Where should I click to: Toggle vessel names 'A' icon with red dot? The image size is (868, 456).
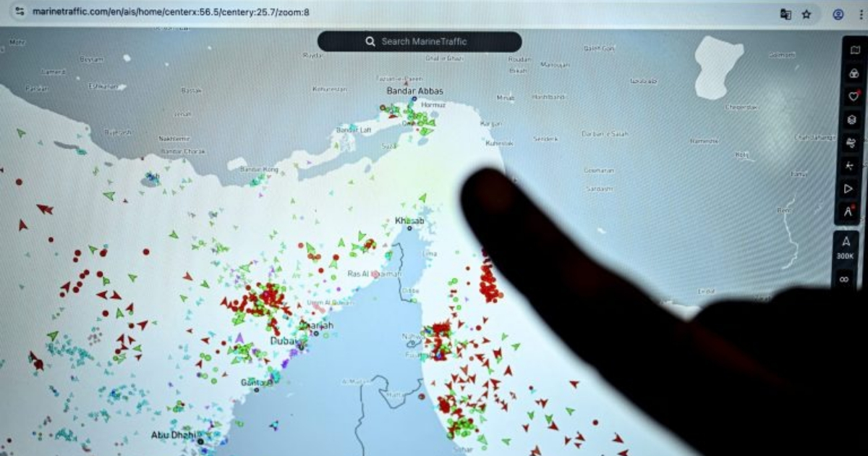pos(848,212)
